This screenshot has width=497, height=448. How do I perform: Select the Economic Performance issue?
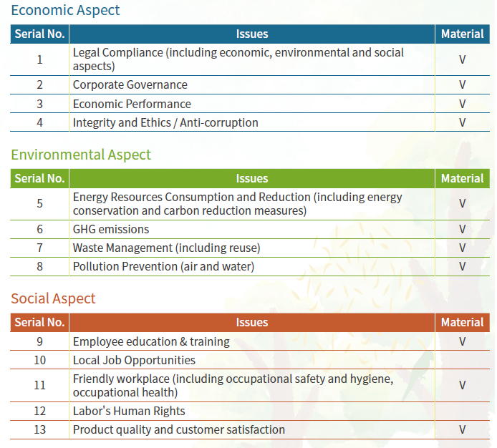pos(132,104)
